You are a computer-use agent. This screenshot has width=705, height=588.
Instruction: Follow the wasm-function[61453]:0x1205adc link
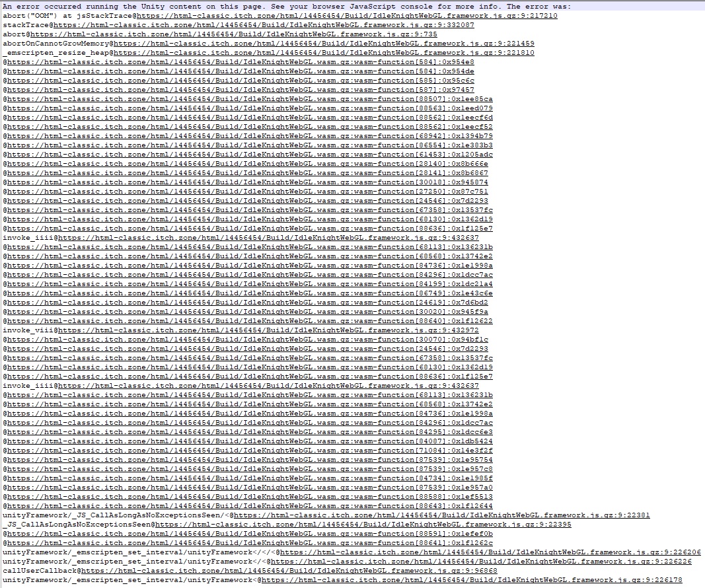click(250, 155)
